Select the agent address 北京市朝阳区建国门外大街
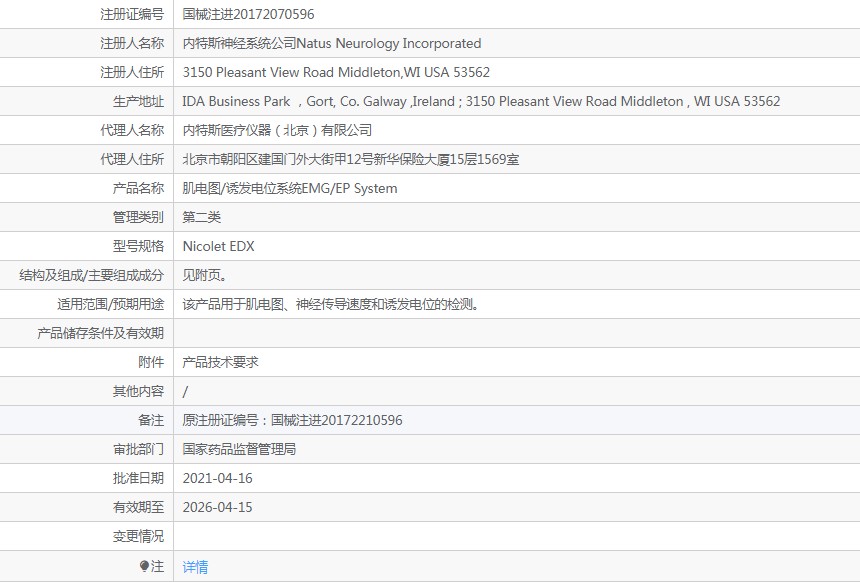860x582 pixels. click(x=351, y=160)
